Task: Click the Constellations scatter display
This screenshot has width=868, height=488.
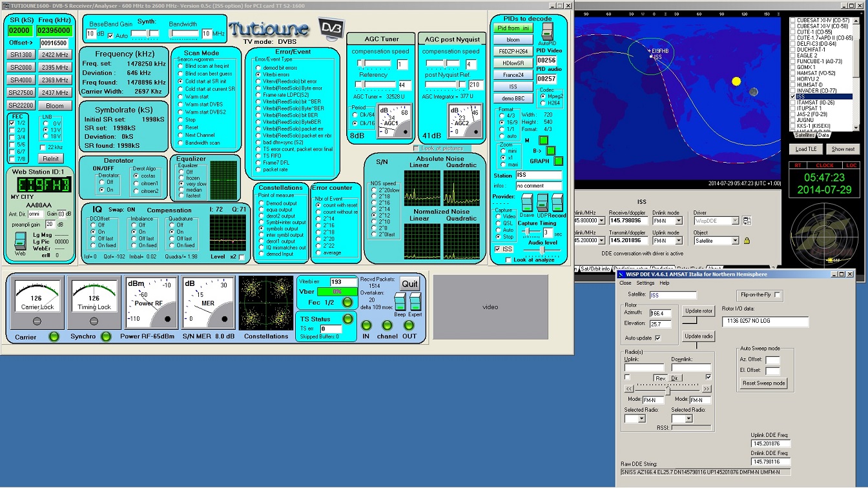Action: 265,303
